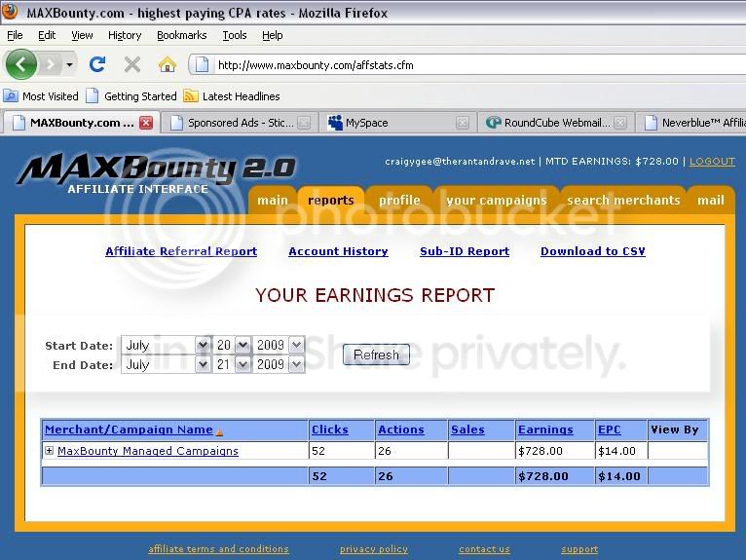Open affiliate terms and conditions link
The width and height of the screenshot is (746, 560).
tap(218, 549)
